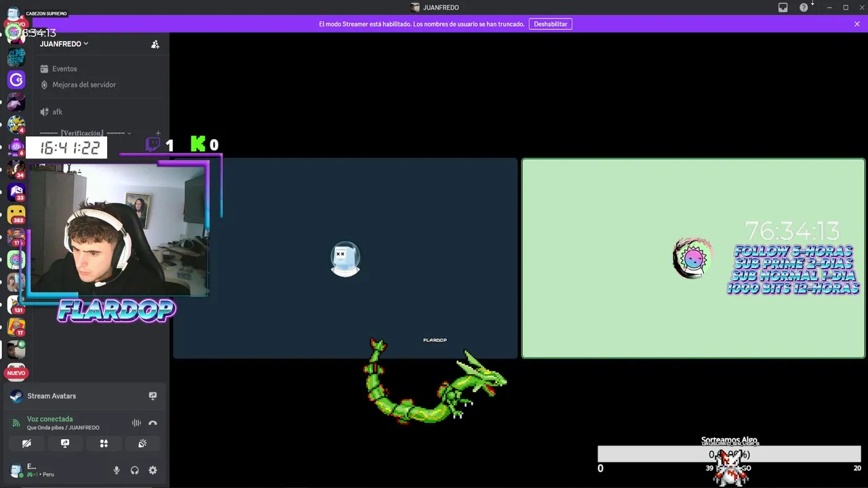The height and width of the screenshot is (488, 868).
Task: Open the server icon with badge 4
Action: tap(16, 125)
